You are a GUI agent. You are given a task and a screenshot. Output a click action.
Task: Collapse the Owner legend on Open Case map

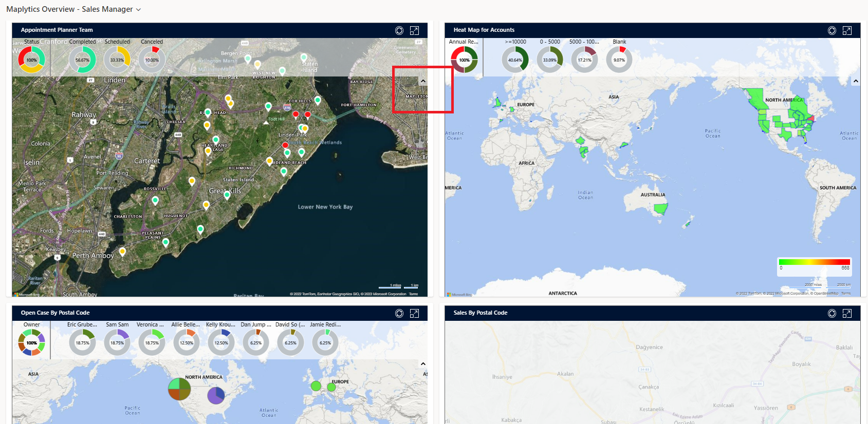423,364
